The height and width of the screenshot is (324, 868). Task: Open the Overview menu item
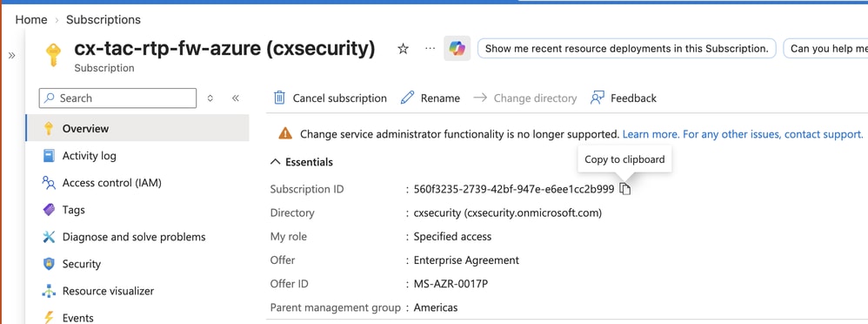(x=137, y=129)
